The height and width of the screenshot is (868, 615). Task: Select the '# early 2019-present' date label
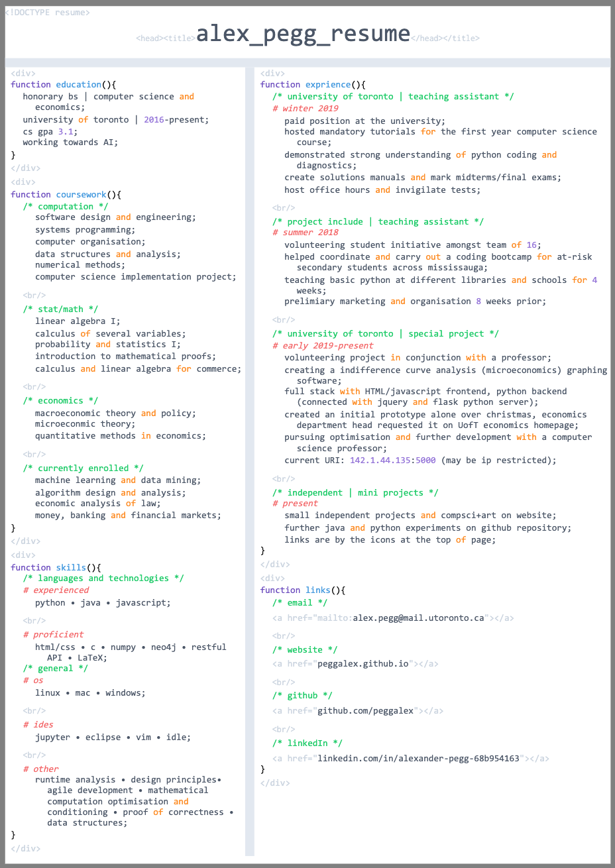click(323, 346)
